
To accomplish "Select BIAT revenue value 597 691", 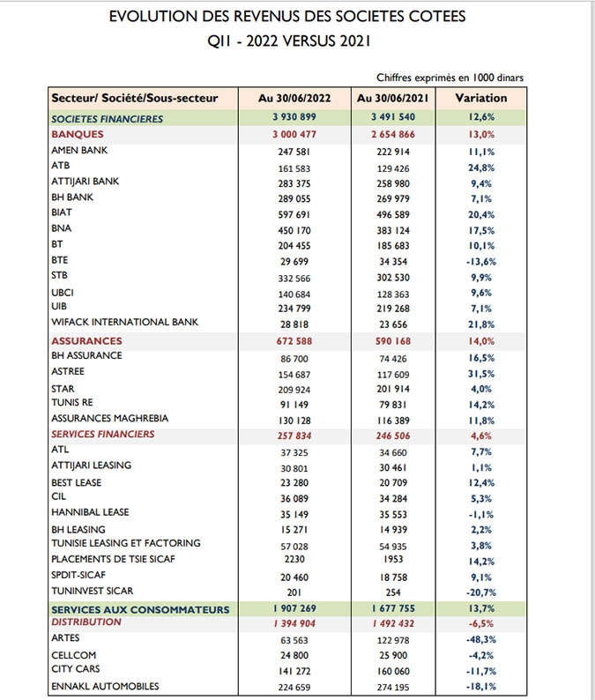I will coord(294,215).
